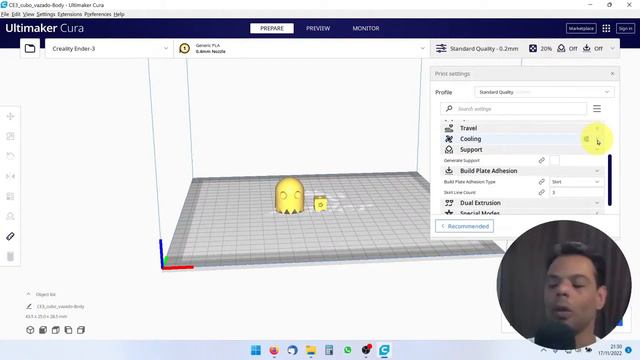The image size is (640, 360).
Task: Click the search magnifier icon in settings
Action: pos(449,109)
